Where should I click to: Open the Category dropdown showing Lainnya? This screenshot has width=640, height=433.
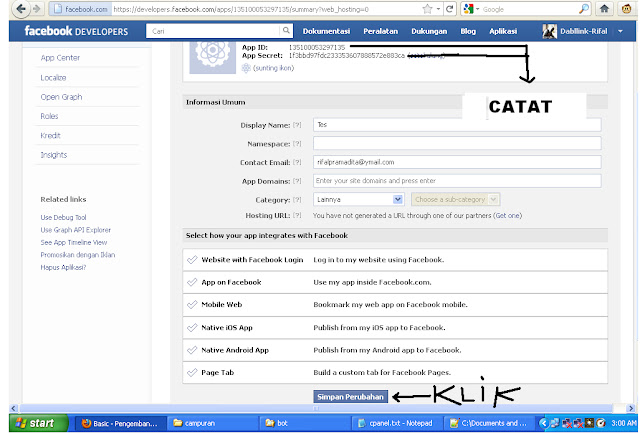(359, 200)
